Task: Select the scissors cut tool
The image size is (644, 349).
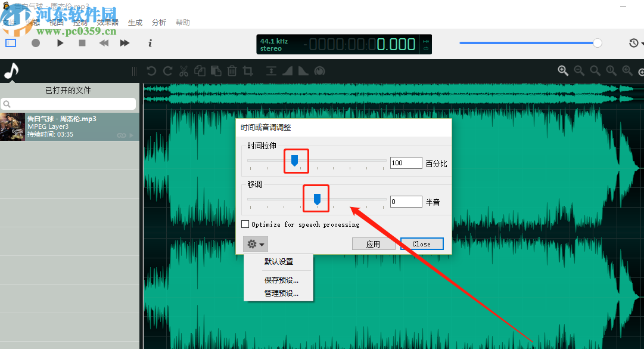Action: click(183, 71)
